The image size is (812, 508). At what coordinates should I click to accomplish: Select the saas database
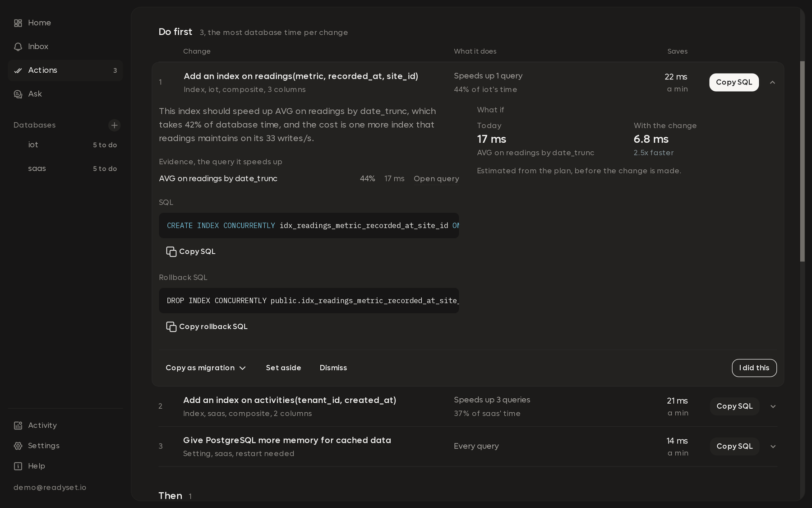[x=65, y=168]
